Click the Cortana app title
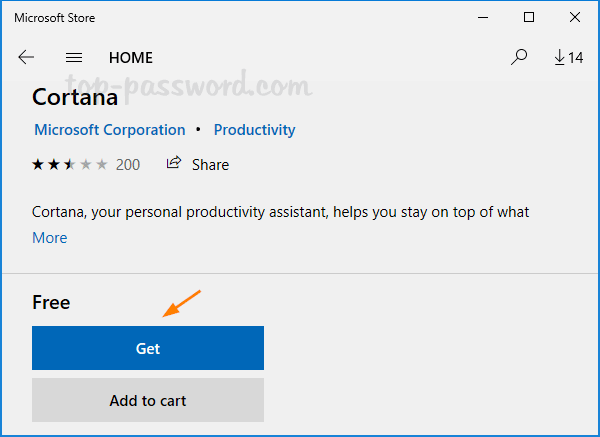 [x=75, y=97]
